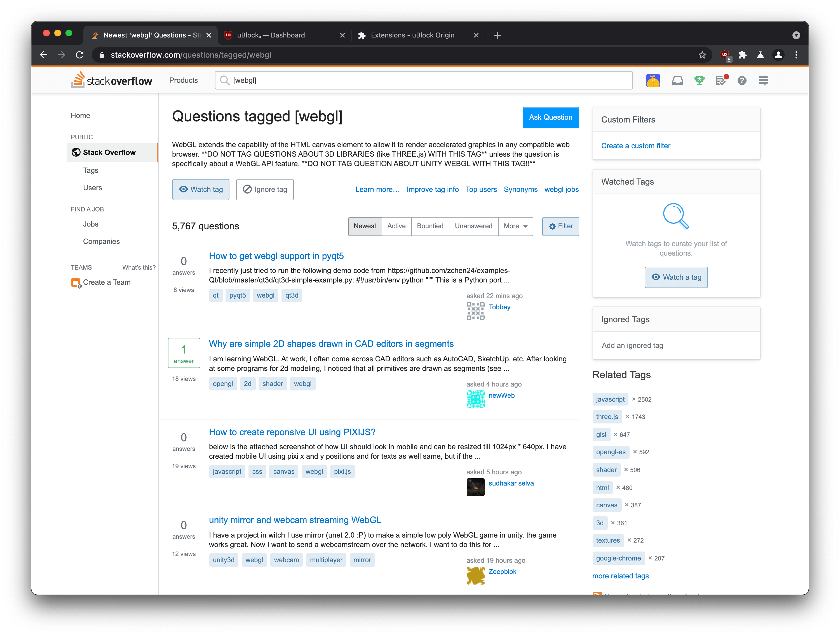Click Tobbey's user avatar
The image size is (840, 636).
475,311
